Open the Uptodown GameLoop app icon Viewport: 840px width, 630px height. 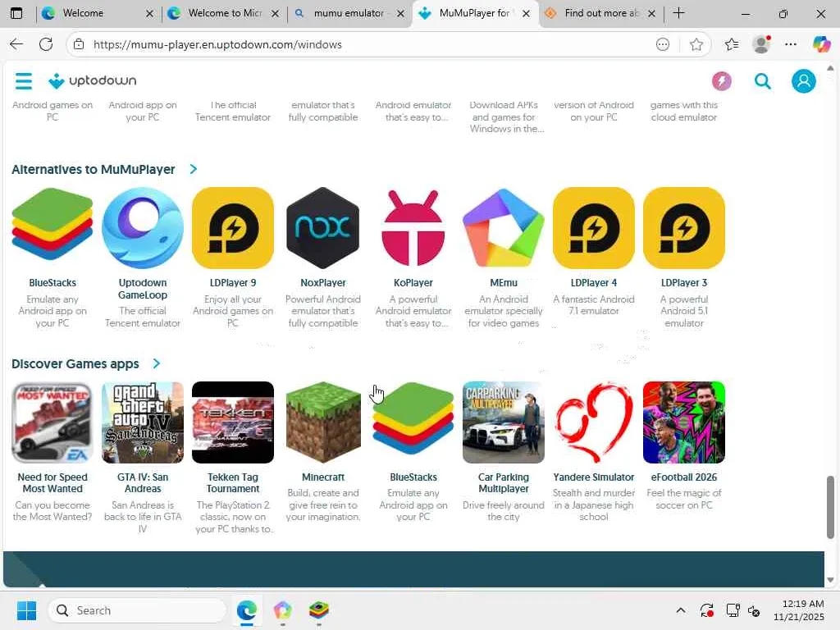click(x=143, y=228)
